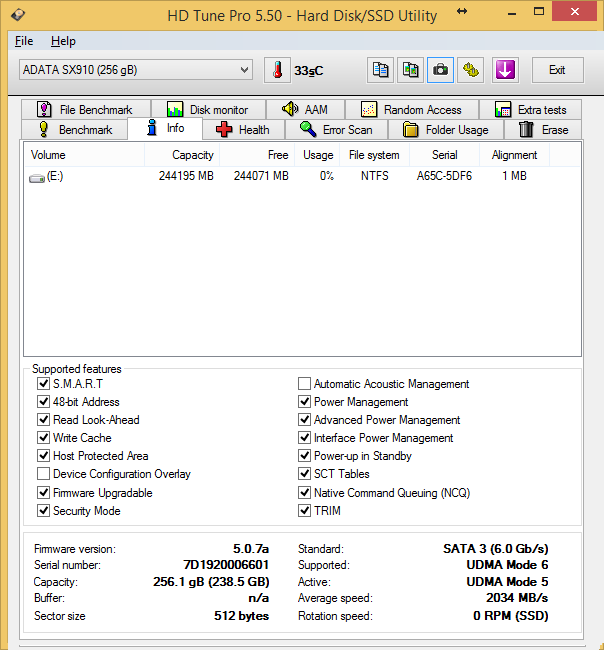Click the Benchmark light bulb icon

44,129
